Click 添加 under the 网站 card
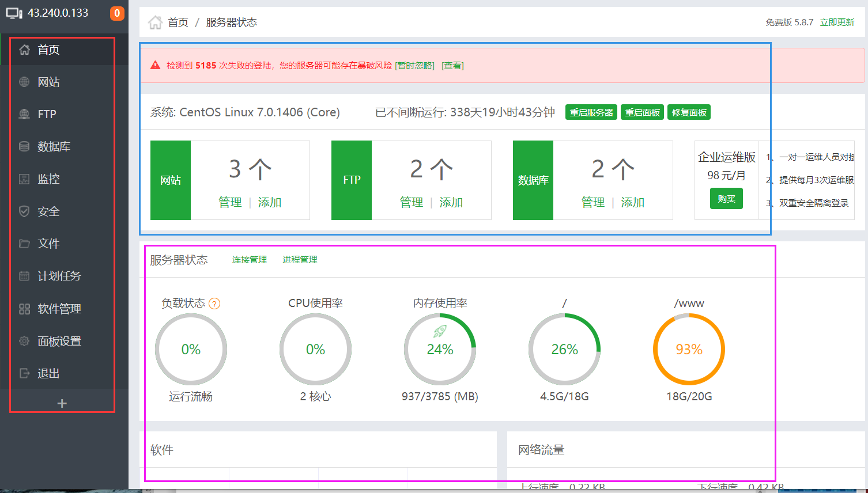Screen dimensions: 868x493 click(x=270, y=202)
